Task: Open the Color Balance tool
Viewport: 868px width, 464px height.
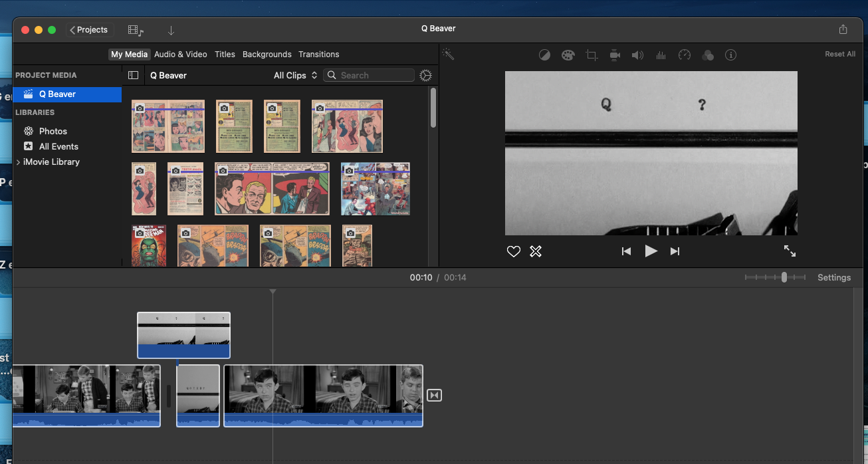Action: pos(544,55)
